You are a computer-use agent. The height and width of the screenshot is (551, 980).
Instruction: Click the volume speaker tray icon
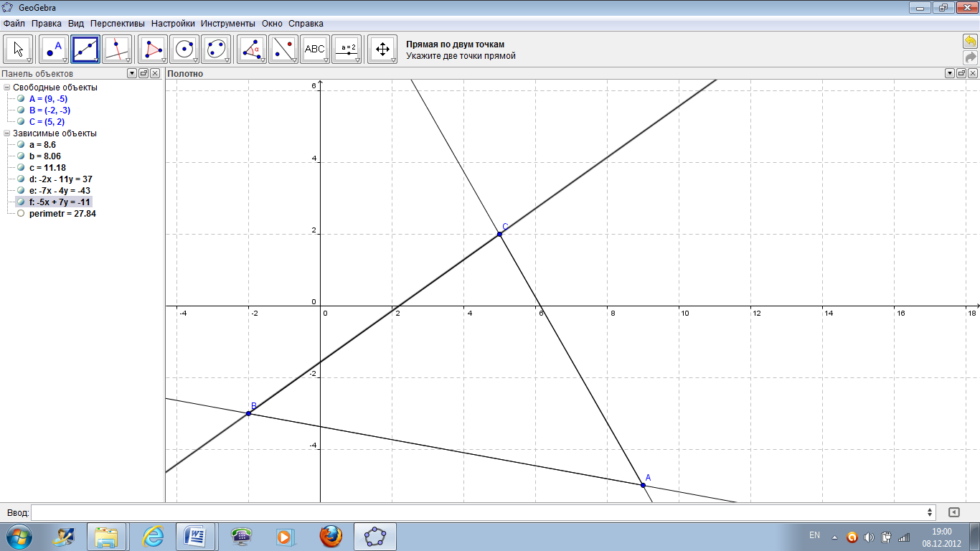(x=869, y=537)
